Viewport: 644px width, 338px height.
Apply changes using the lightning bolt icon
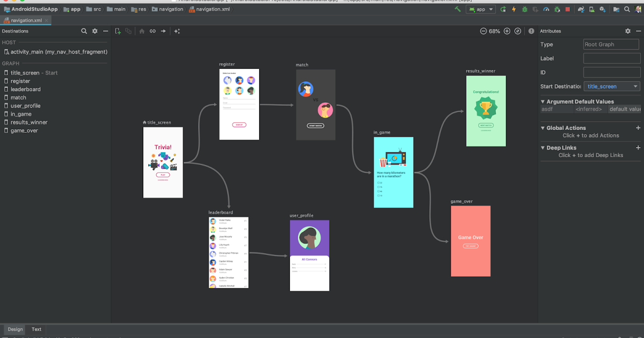[x=515, y=9]
